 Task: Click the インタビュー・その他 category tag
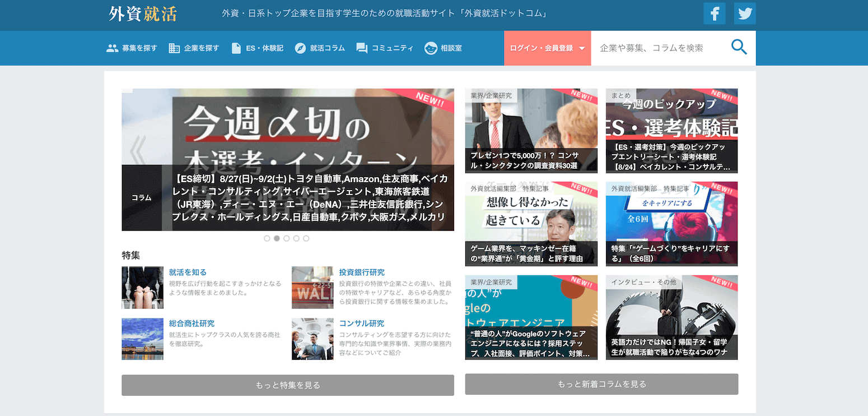point(644,282)
